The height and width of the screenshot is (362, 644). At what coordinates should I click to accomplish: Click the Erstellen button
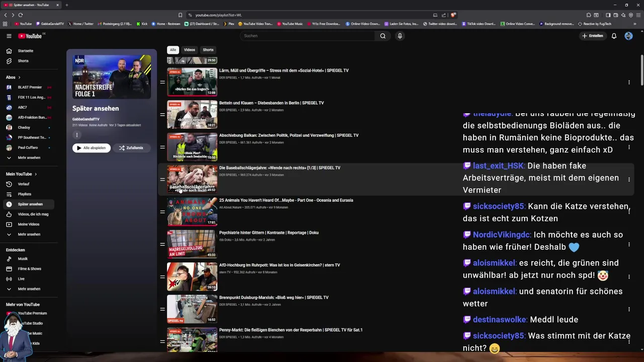click(x=593, y=36)
